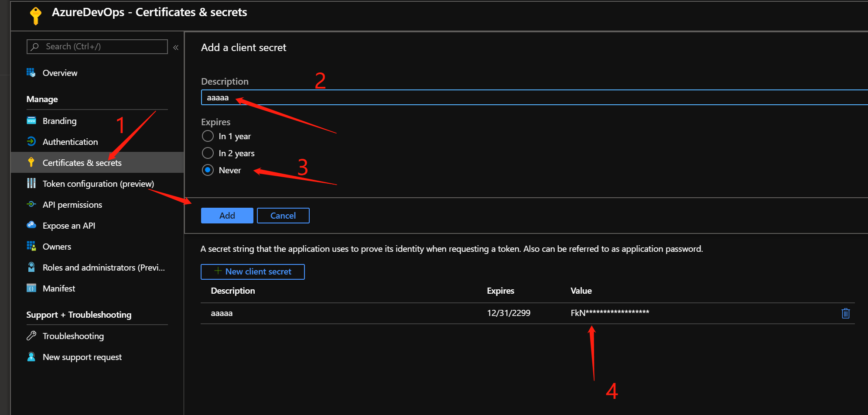Screen dimensions: 868x415
Task: Click the Token configuration icon
Action: tap(31, 183)
